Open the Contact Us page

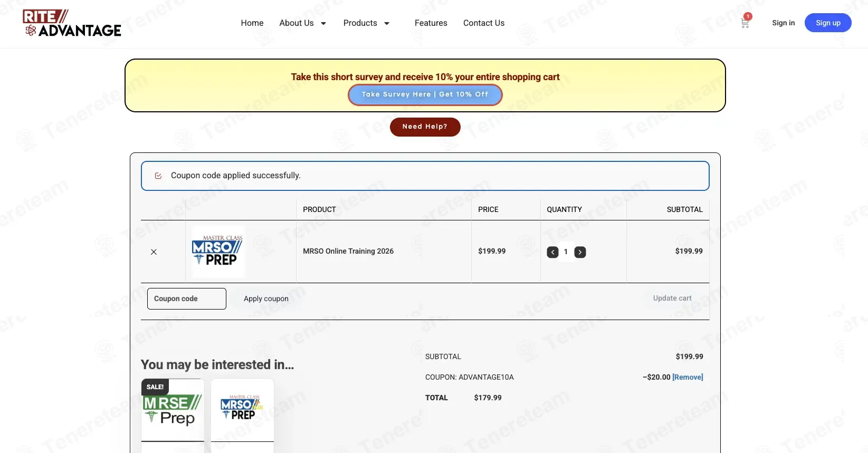pyautogui.click(x=484, y=23)
